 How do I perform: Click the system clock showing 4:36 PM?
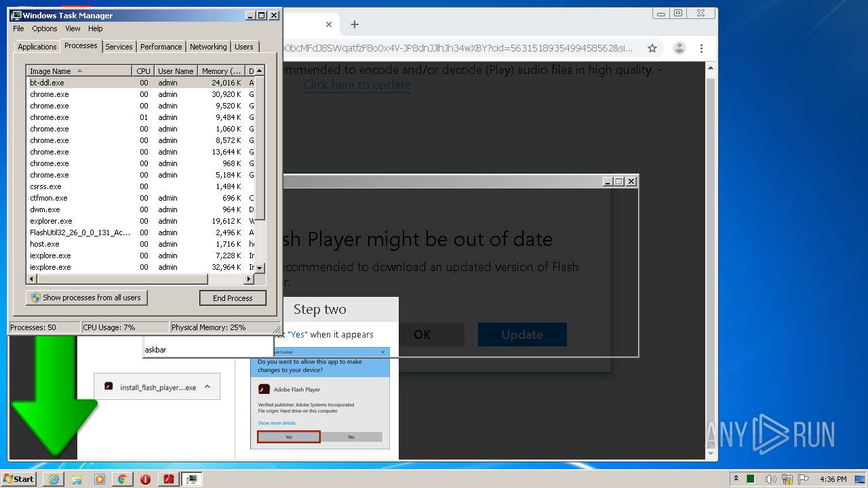pyautogui.click(x=833, y=479)
